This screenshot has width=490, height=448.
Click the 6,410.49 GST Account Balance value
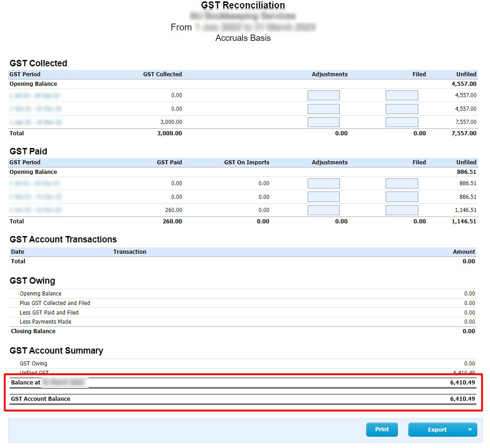click(x=462, y=399)
